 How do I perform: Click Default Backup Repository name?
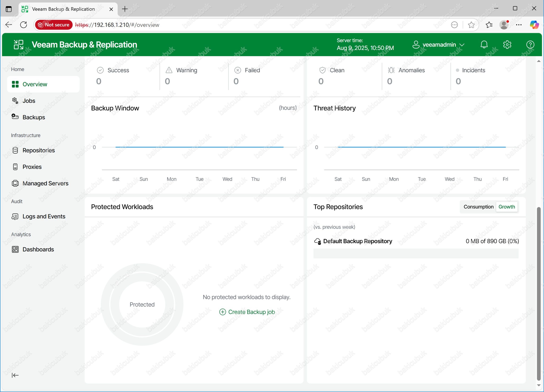point(357,241)
